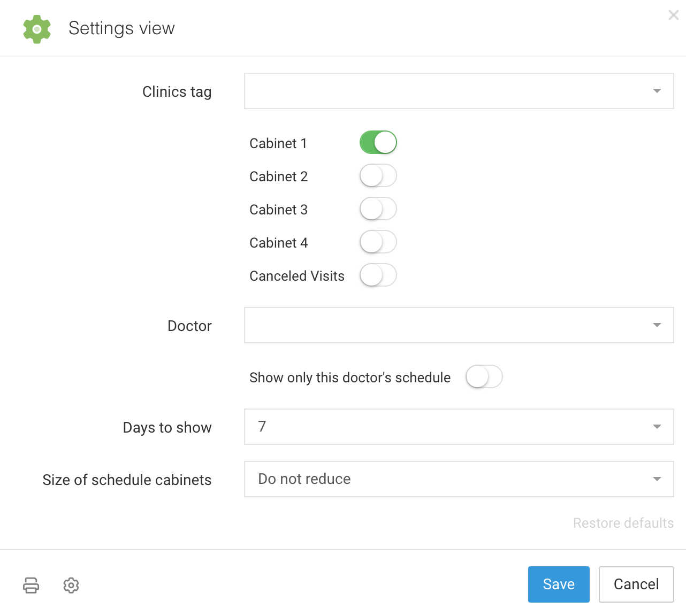This screenshot has width=686, height=616.
Task: Click inside the empty Doctor field
Action: 459,325
